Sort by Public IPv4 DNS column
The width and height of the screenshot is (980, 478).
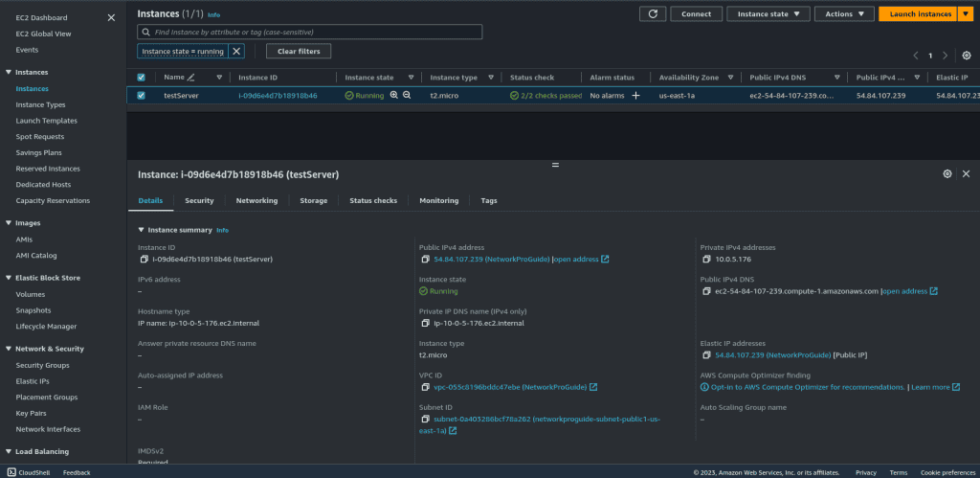(x=836, y=78)
